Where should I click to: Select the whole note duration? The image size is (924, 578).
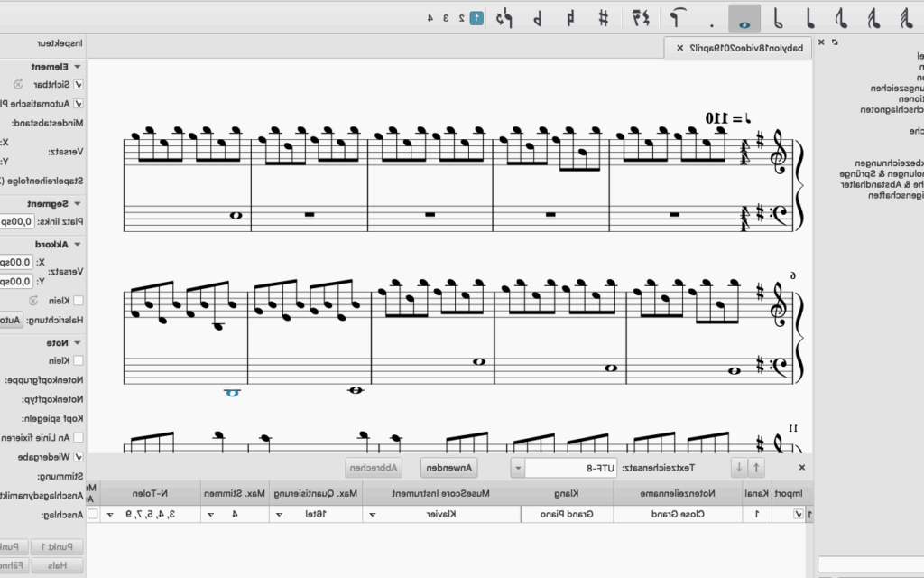coord(744,17)
